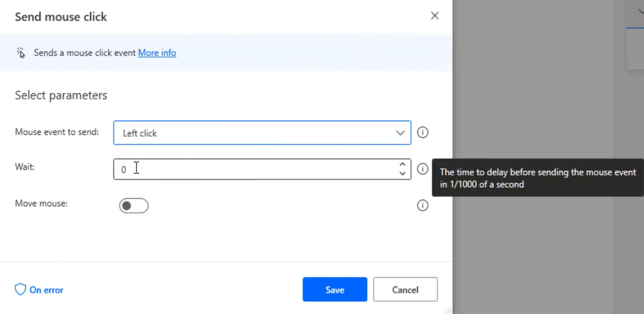
Task: Increase Wait value with up arrow
Action: click(402, 164)
